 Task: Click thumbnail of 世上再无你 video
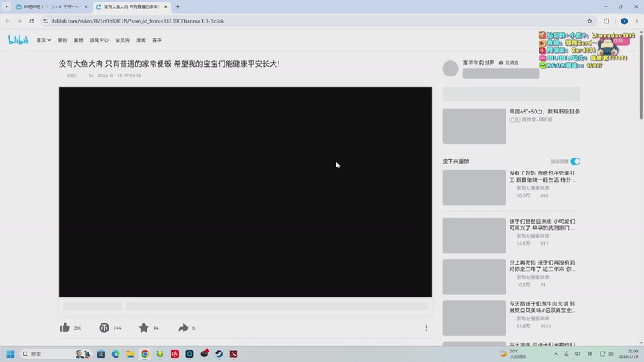(474, 277)
